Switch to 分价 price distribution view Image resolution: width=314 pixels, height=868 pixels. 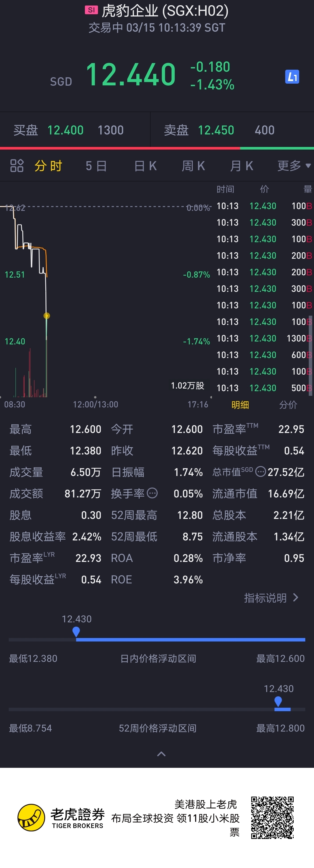288,405
